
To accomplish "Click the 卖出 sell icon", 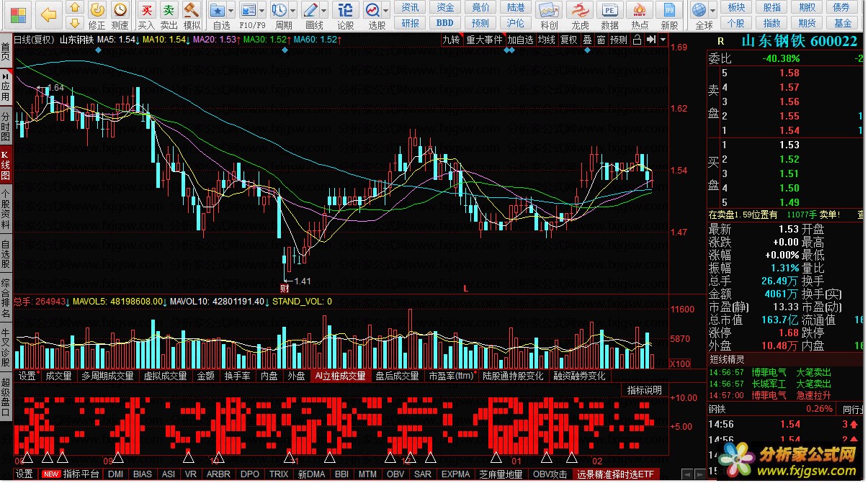I will point(169,16).
